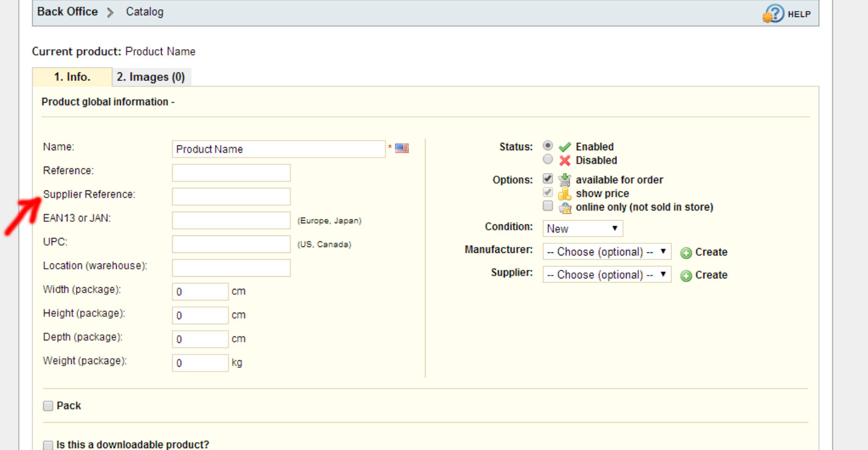Screen dimensions: 868x450
Task: Toggle the available for order checkbox
Action: click(x=548, y=179)
